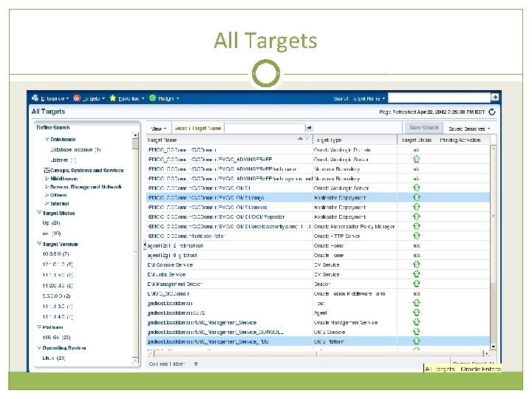
Task: Click up status arrow for Oracle Management Service
Action: pyautogui.click(x=416, y=321)
